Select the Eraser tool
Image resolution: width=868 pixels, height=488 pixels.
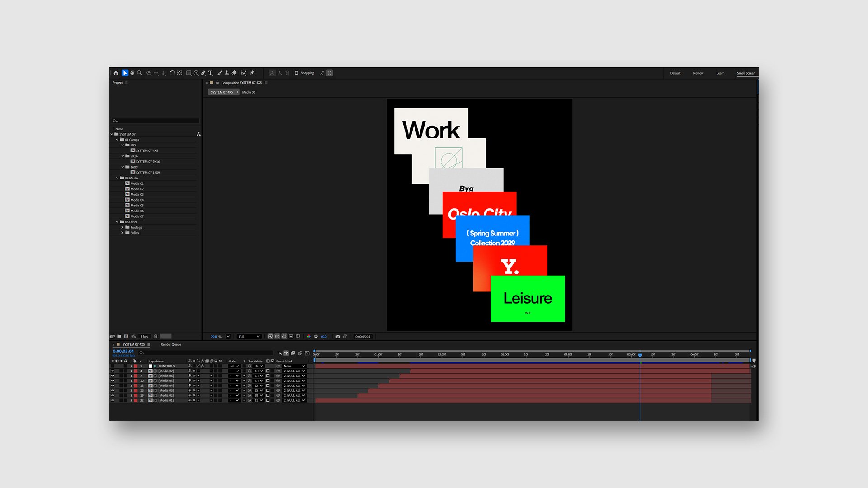(234, 73)
